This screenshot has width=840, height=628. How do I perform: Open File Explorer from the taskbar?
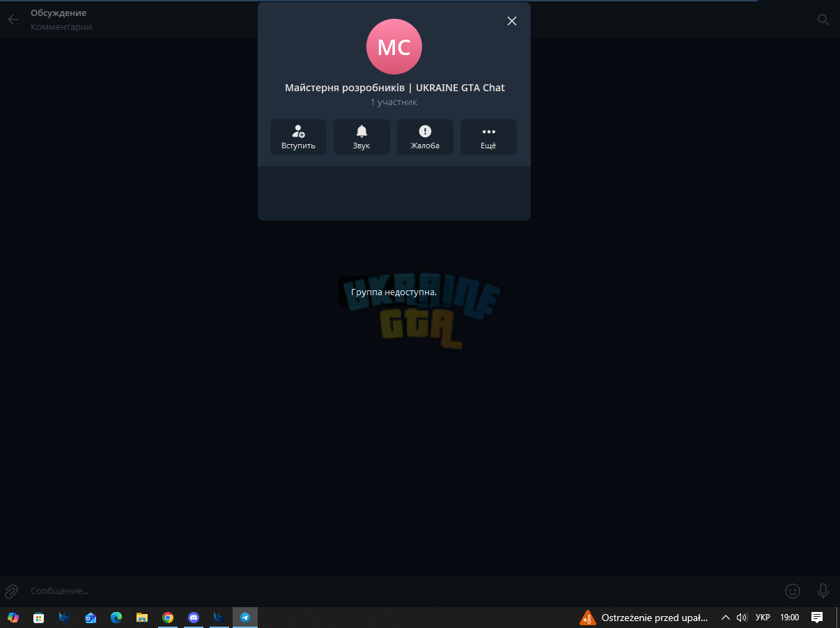pyautogui.click(x=142, y=618)
